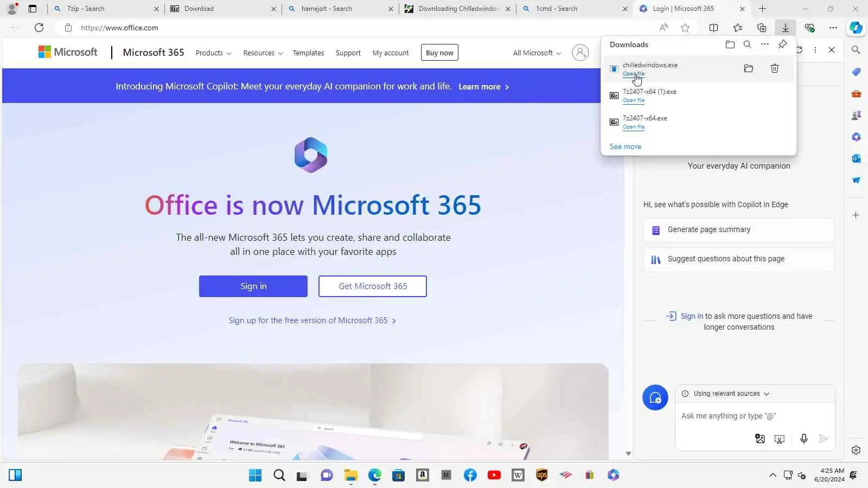
Task: Click the Microsoft logo
Action: point(68,52)
